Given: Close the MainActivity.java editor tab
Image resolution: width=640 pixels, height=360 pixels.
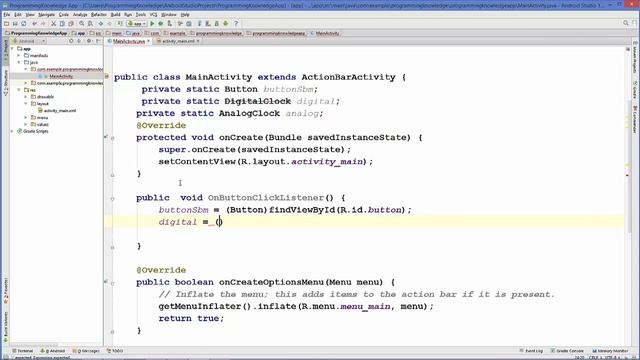Looking at the screenshot, I should tap(149, 41).
